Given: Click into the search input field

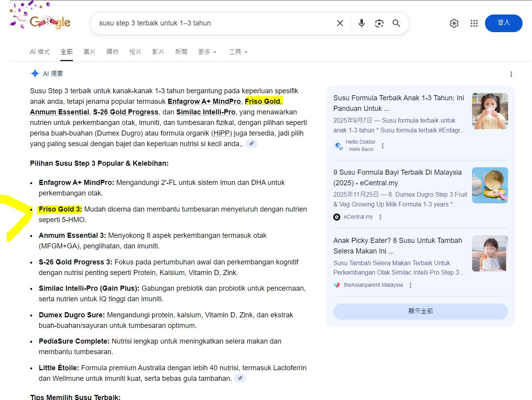Looking at the screenshot, I should point(212,24).
